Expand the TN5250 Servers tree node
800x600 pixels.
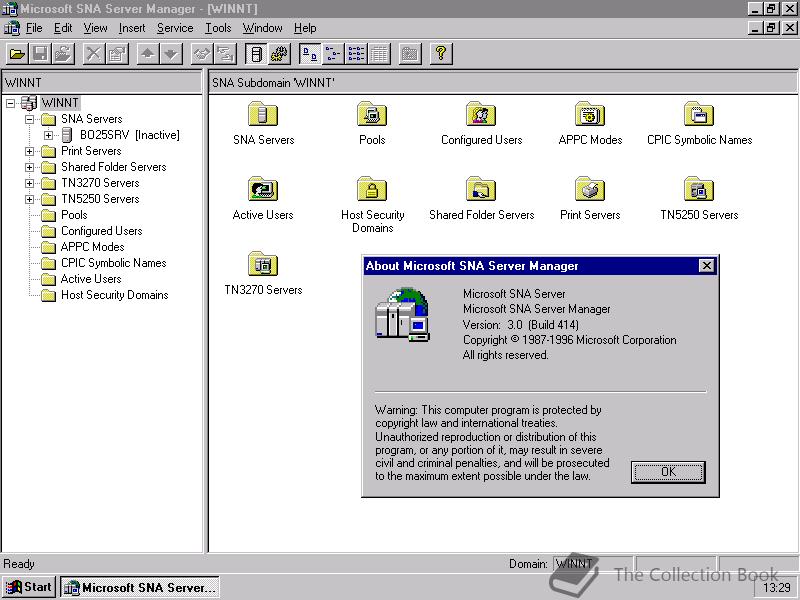pos(30,199)
